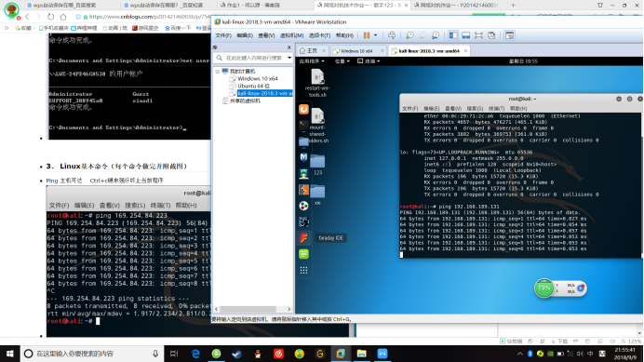Launch the terminal icon in Kali dock
The height and width of the screenshot is (362, 644).
pos(303,125)
